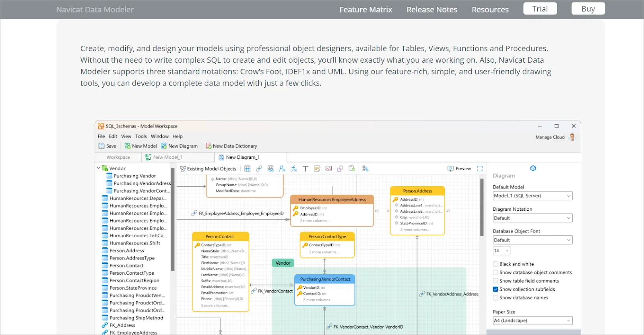Screen dimensions: 644x335
Task: Click the New Diagram toolbar icon
Action: coord(164,146)
